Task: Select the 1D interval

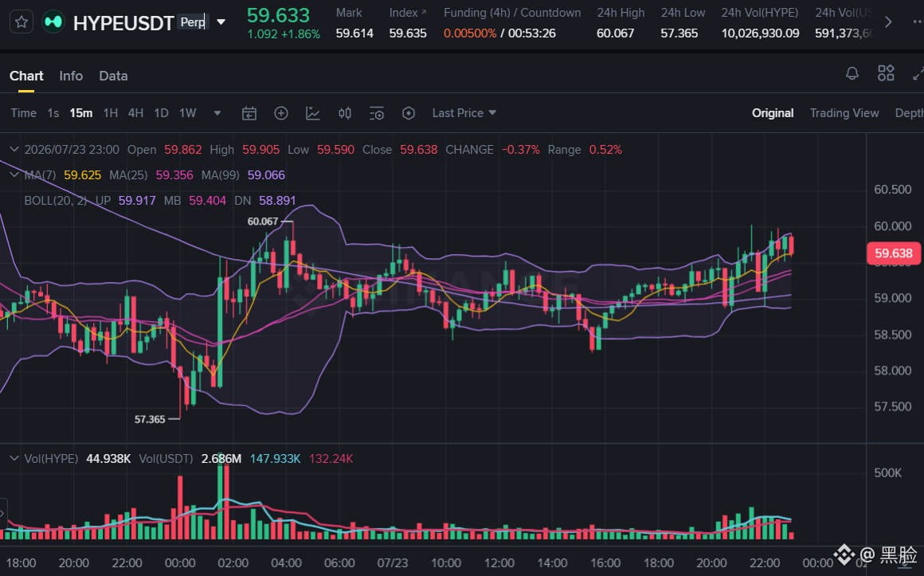Action: point(161,113)
